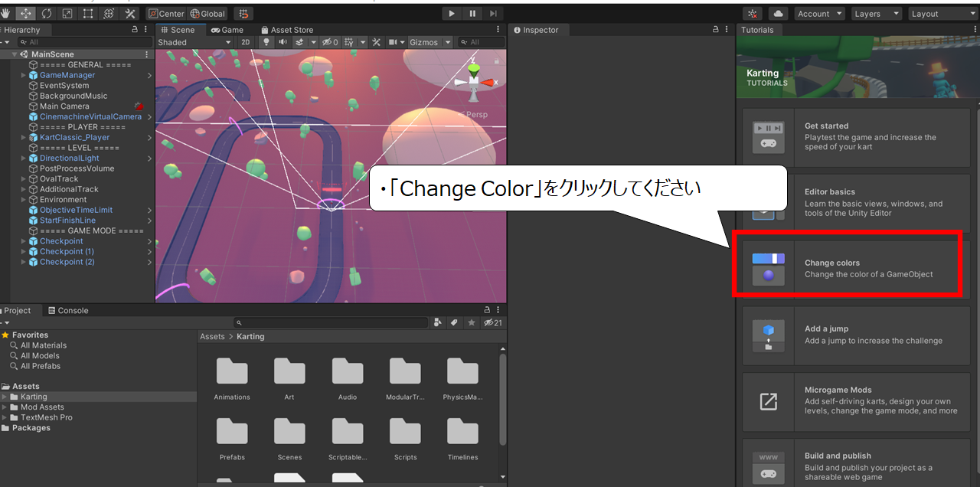Open the Get started tutorial

856,137
